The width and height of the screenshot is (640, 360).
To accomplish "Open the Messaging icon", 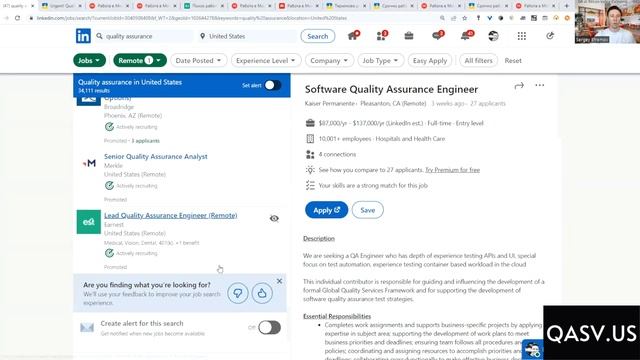I will coord(437,36).
